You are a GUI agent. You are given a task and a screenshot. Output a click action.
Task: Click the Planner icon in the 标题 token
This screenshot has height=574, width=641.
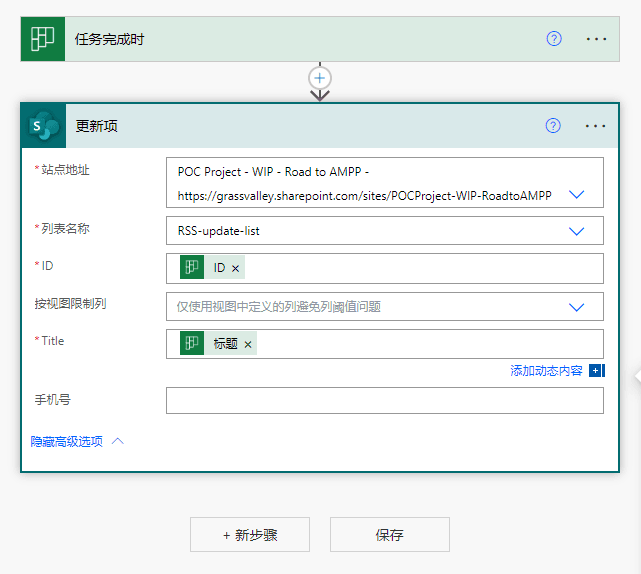point(192,344)
